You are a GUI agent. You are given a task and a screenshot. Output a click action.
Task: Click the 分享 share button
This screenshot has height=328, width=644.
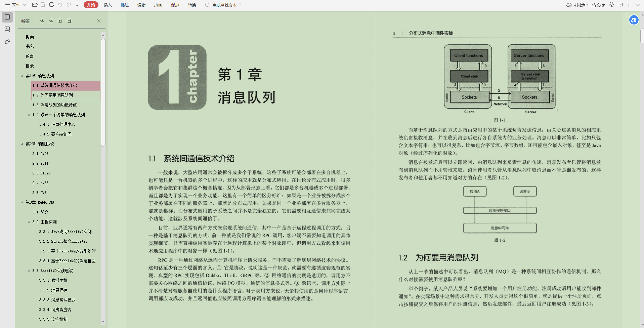coord(598,5)
